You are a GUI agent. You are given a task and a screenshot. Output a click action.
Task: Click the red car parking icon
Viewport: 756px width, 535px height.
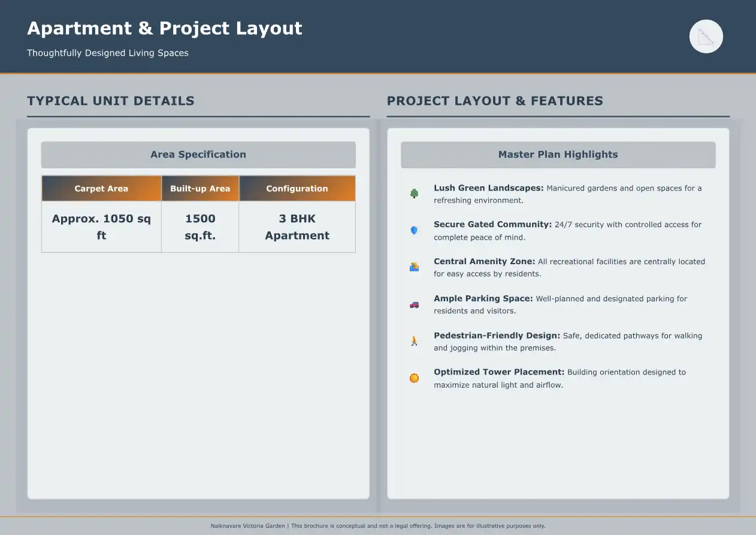tap(414, 304)
